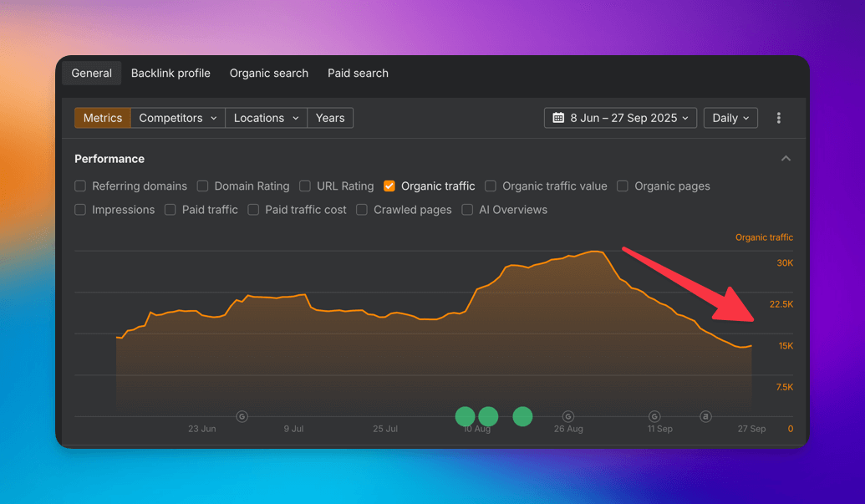Click the 22.5K axis value
Screen dimensions: 865x504
tap(781, 304)
